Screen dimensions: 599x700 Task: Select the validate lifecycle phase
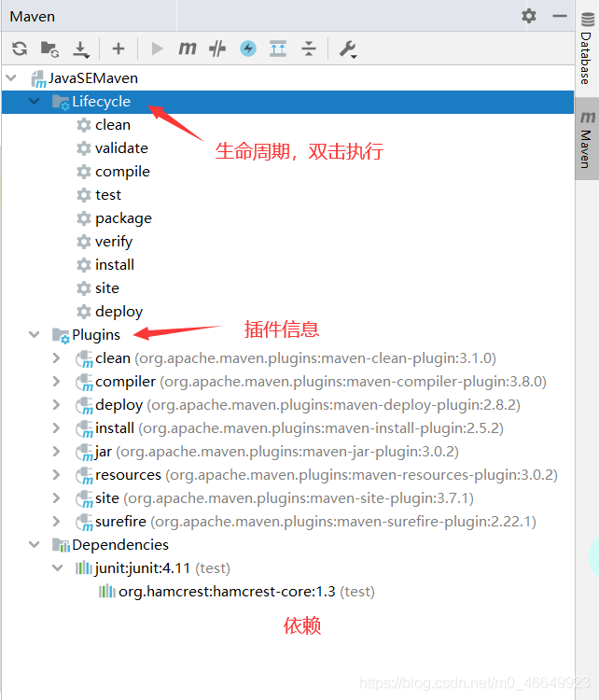pyautogui.click(x=112, y=147)
